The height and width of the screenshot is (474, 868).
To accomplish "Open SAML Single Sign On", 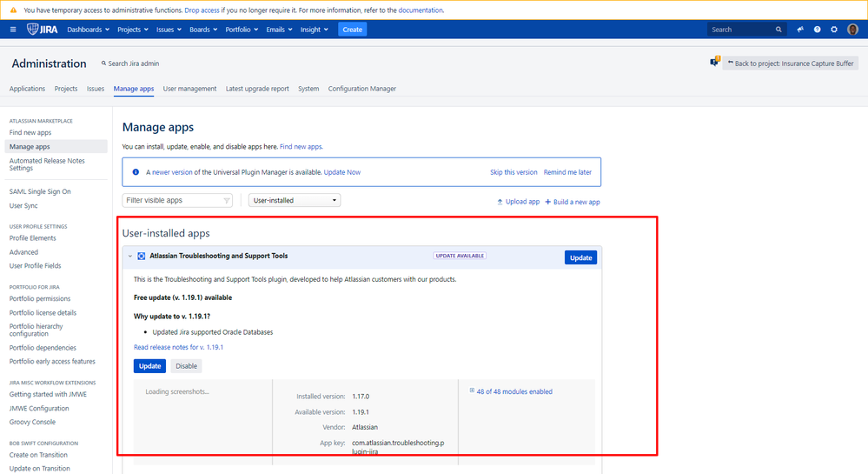I will coord(40,192).
